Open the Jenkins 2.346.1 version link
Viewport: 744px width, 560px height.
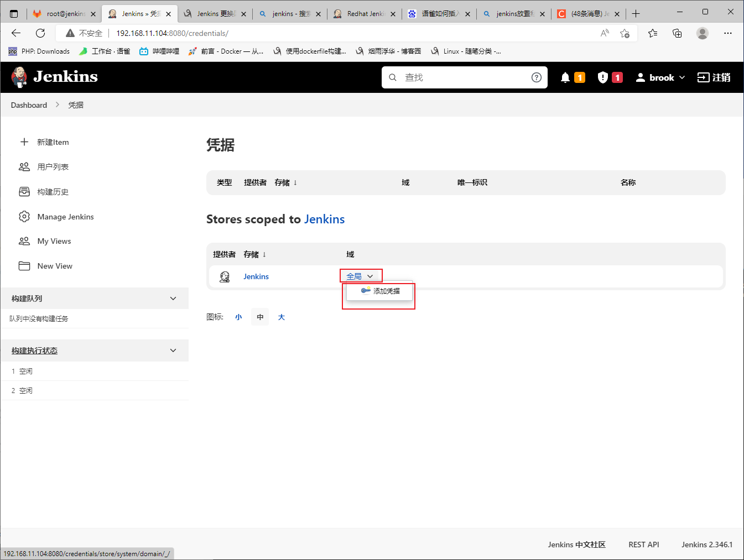pos(707,545)
